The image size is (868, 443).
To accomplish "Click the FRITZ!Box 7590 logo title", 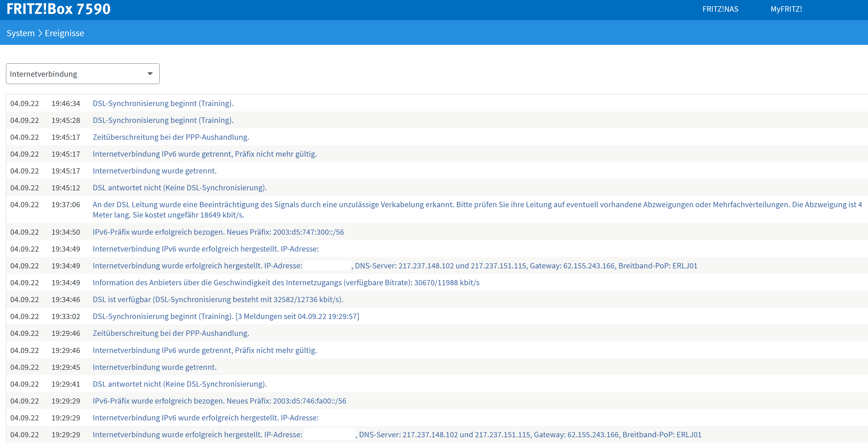I will click(x=58, y=9).
